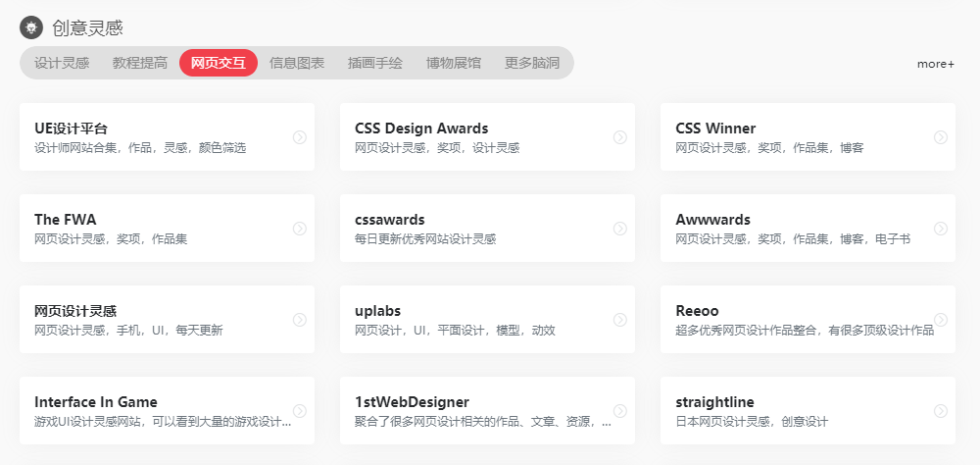The image size is (980, 465).
Task: Visit the 1stWebDesigner title link
Action: point(412,402)
